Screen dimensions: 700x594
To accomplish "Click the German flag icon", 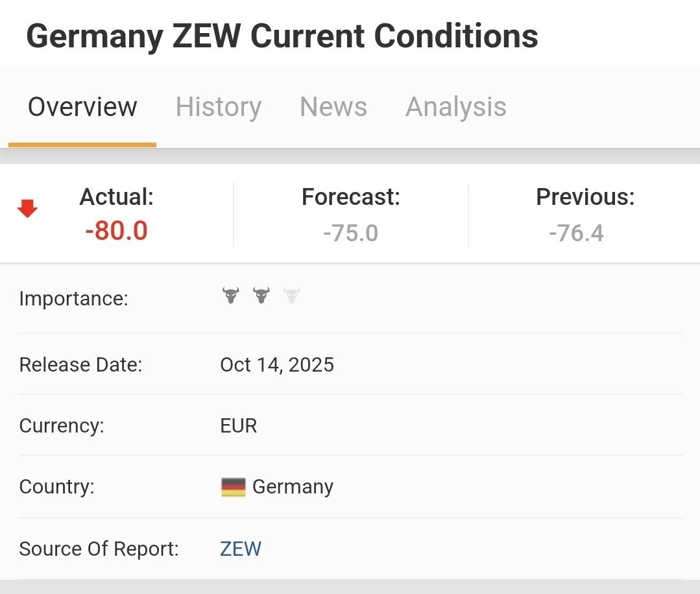I will click(234, 487).
